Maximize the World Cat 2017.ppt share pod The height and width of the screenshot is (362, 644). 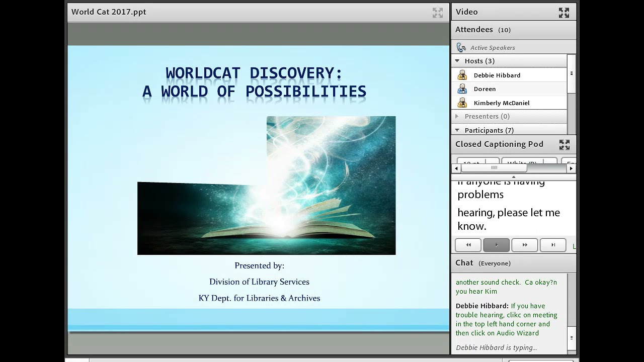[438, 13]
